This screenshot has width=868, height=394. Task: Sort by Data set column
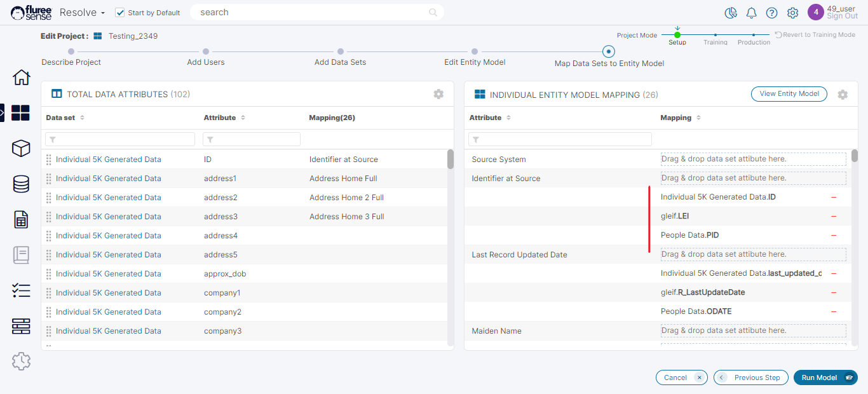[x=82, y=118]
